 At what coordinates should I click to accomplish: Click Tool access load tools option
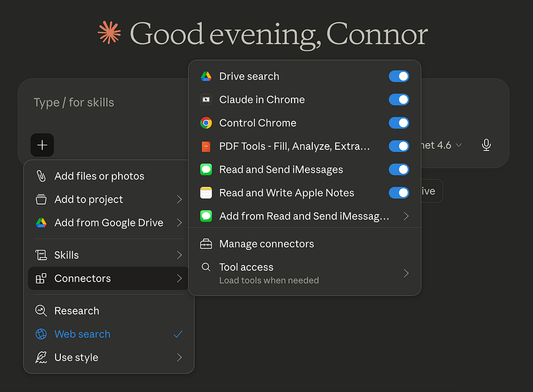click(x=304, y=273)
